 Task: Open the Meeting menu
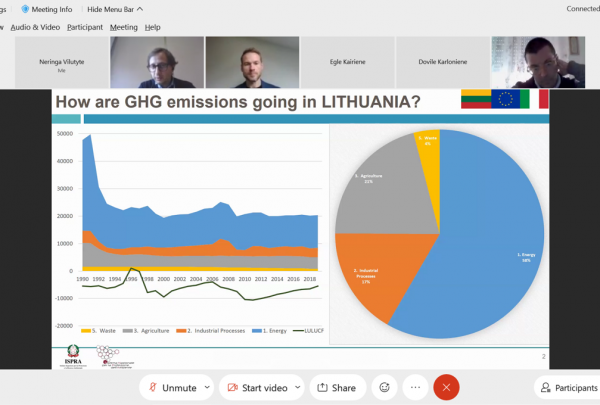[x=124, y=27]
